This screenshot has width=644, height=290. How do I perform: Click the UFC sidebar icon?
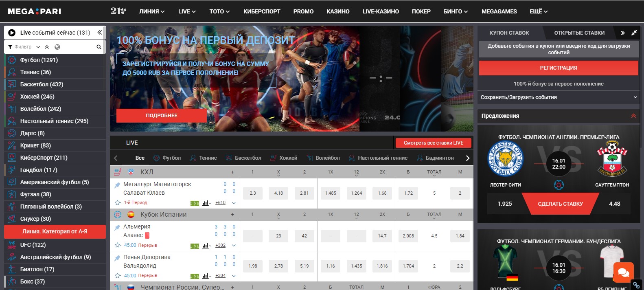12,245
